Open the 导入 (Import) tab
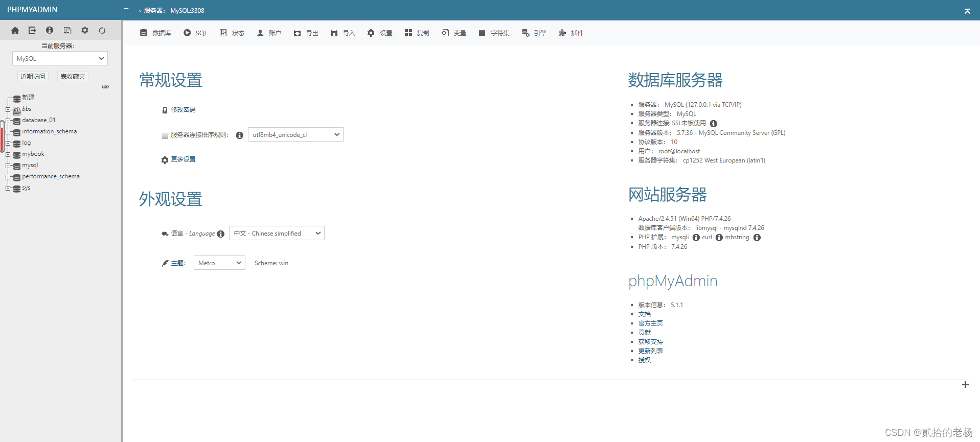 343,33
